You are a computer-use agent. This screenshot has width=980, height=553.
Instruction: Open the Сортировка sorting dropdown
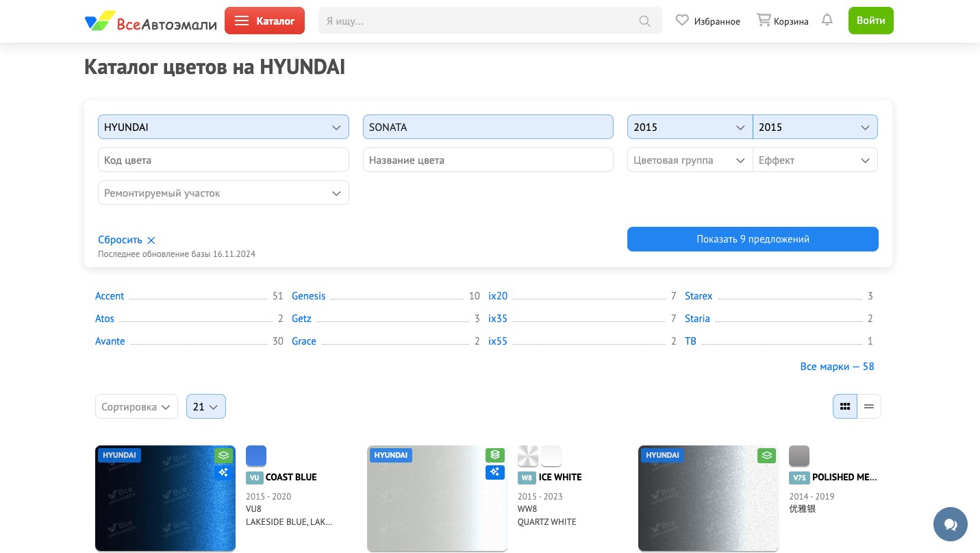[136, 406]
